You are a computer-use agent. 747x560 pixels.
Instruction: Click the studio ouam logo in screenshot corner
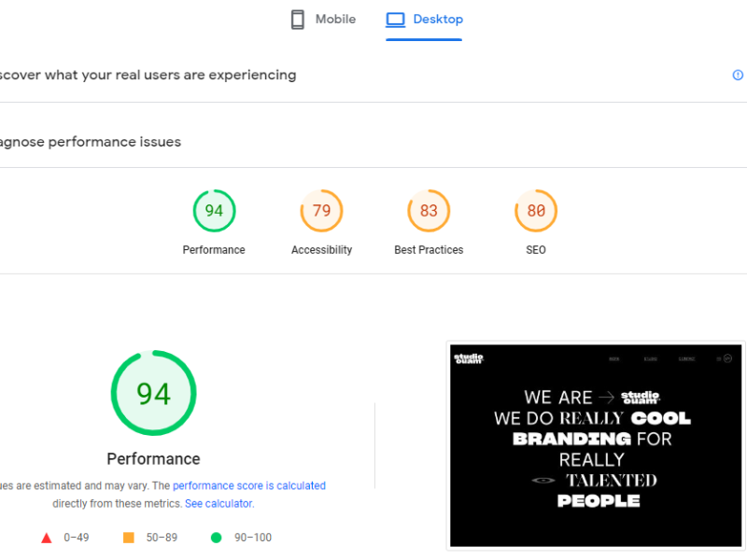[x=469, y=358]
